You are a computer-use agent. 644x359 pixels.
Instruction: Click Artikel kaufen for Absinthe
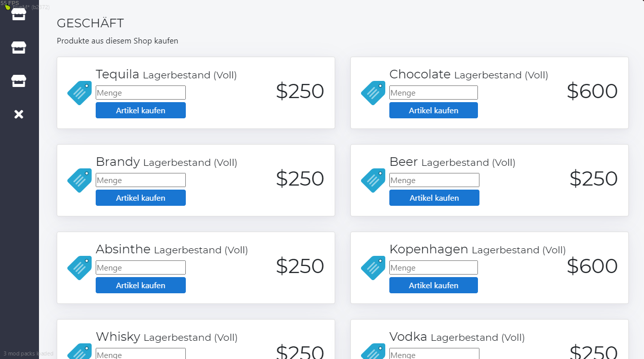pyautogui.click(x=141, y=285)
